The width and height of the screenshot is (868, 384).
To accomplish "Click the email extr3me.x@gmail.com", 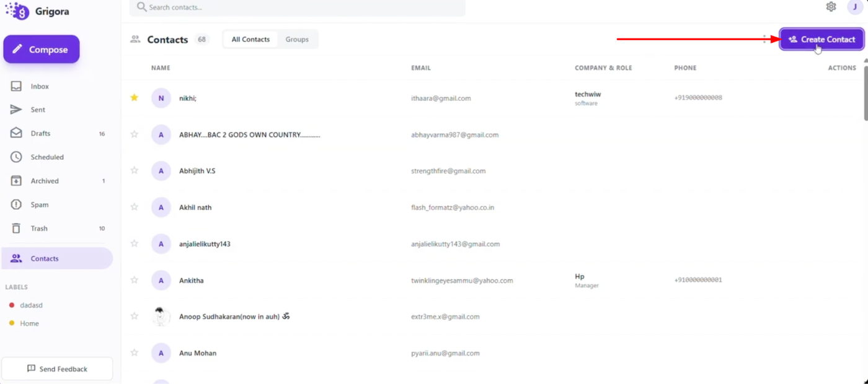I will tap(445, 316).
